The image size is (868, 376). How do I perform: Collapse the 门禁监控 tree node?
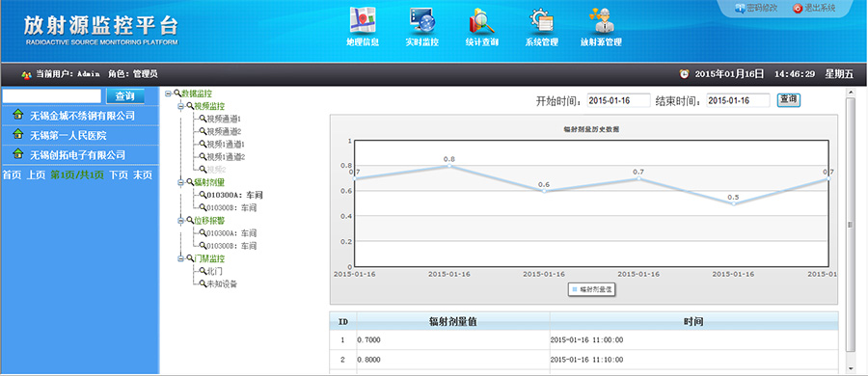click(180, 258)
